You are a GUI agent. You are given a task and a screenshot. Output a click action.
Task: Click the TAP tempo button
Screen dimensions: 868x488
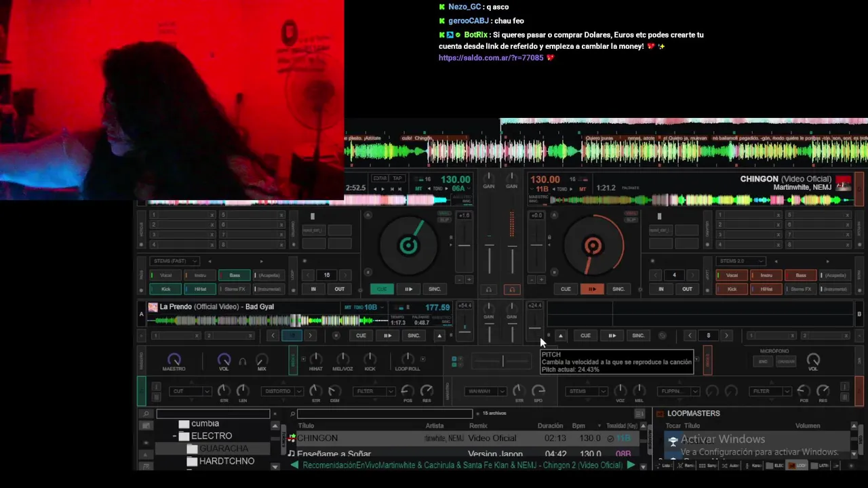pos(398,178)
